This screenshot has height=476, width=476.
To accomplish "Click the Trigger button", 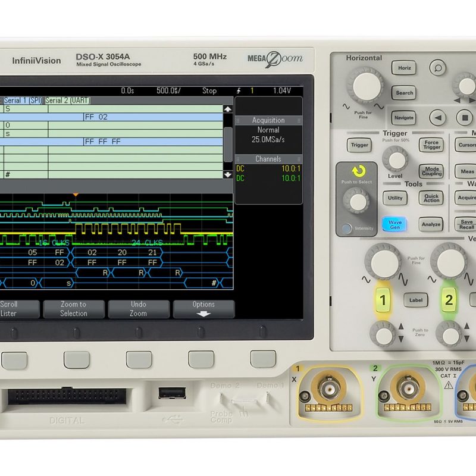I will pyautogui.click(x=359, y=145).
